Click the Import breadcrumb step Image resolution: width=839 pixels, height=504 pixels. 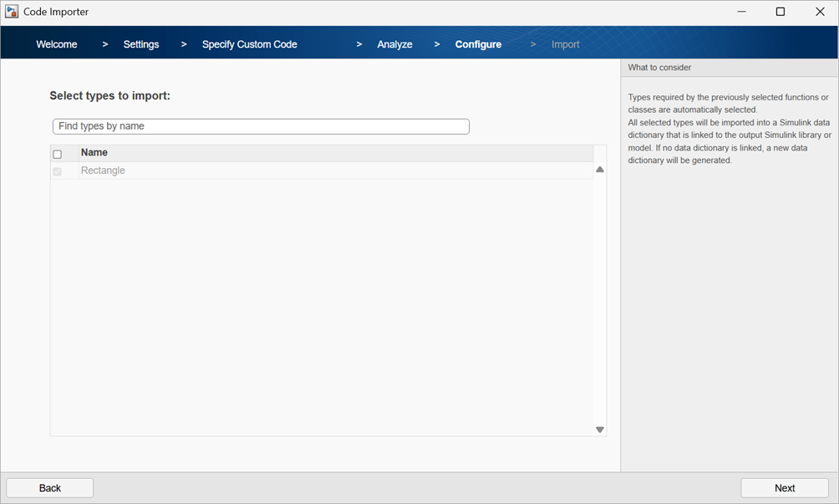tap(565, 43)
